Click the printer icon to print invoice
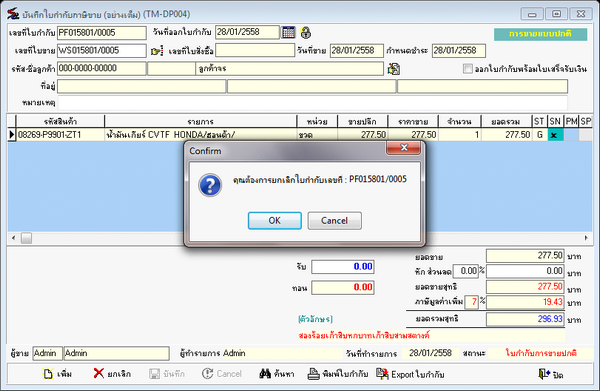 tap(313, 374)
